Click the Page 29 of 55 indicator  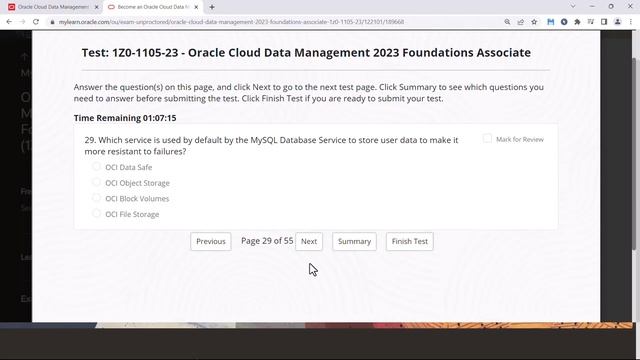[267, 241]
